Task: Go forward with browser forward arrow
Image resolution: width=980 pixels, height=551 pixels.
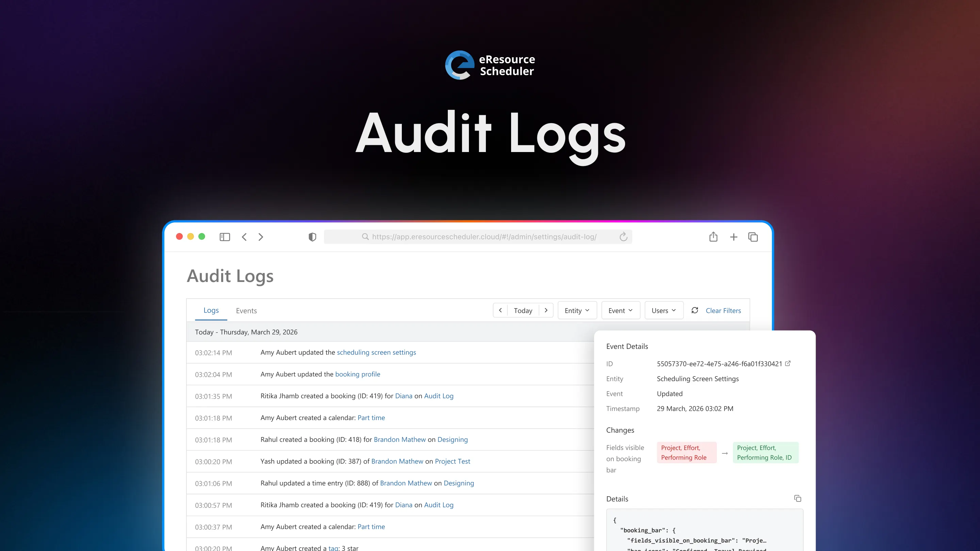Action: [x=261, y=237]
